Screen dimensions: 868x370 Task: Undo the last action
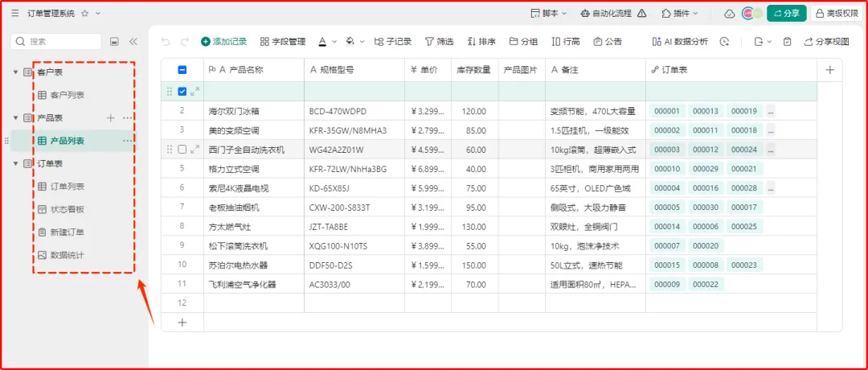pos(166,42)
